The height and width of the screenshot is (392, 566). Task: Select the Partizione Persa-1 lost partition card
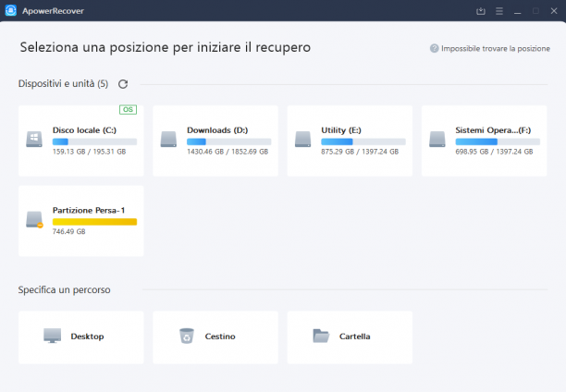click(81, 221)
